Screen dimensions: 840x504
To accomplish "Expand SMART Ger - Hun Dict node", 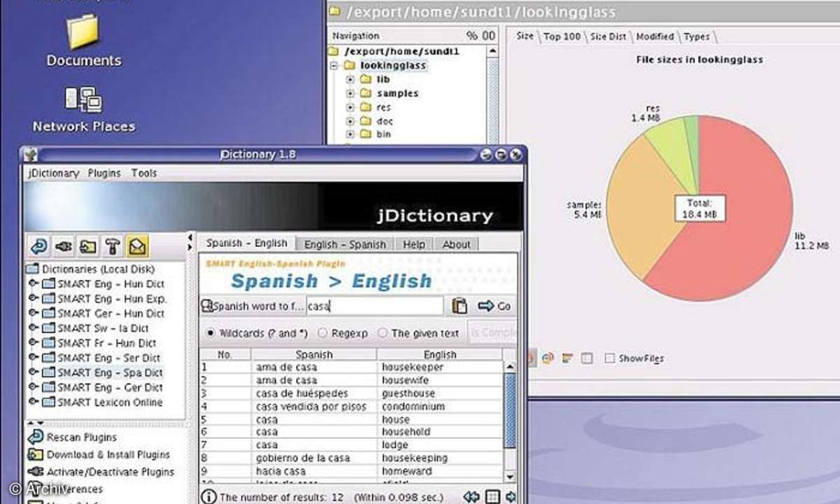I will [33, 313].
